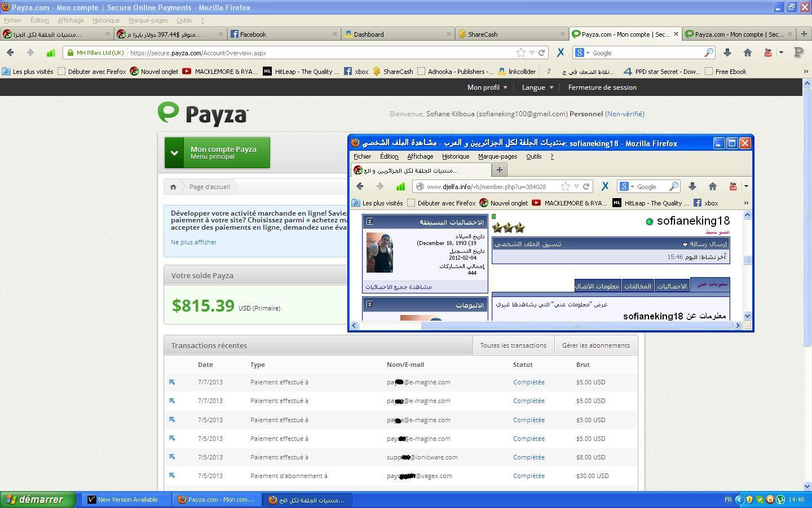Click the blue X icon in main toolbar
The width and height of the screenshot is (812, 508).
(x=561, y=52)
